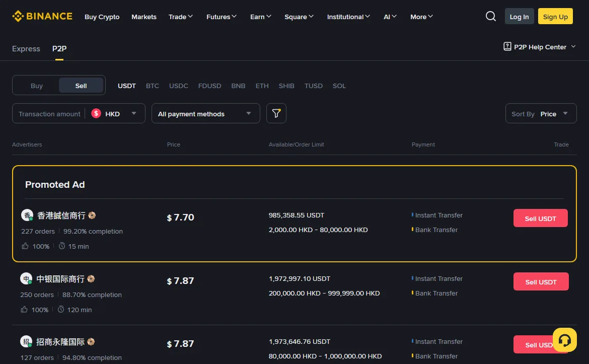589x364 pixels.
Task: Click verified badge next to 招商永隆国际
Action: [x=91, y=341]
